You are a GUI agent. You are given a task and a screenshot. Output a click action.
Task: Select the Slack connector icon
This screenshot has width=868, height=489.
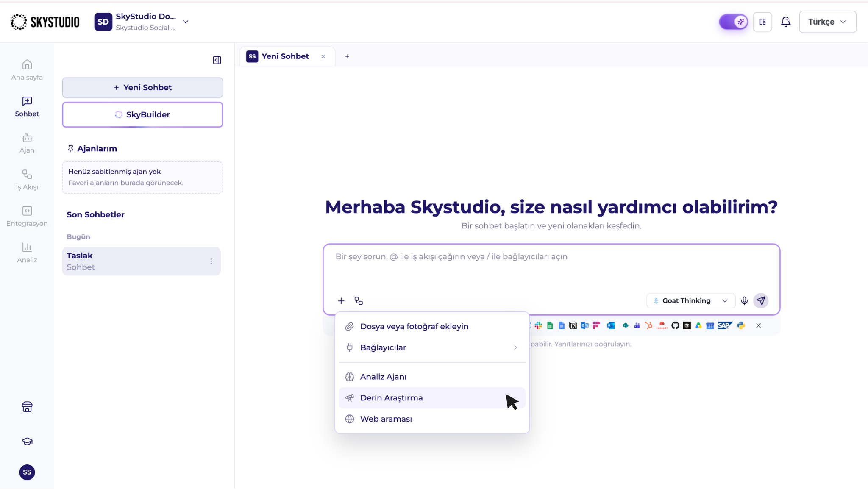(x=538, y=325)
